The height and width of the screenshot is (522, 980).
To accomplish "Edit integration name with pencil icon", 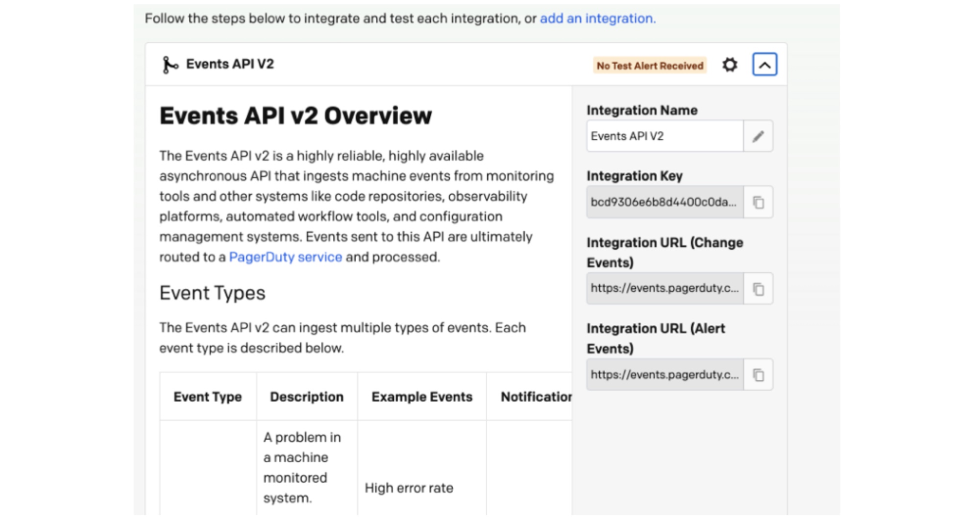I will (x=758, y=136).
